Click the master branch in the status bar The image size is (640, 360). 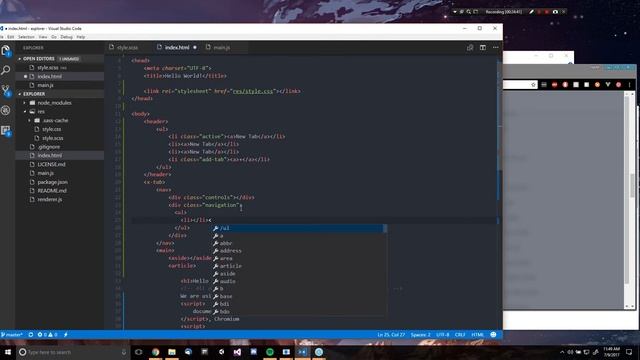12,335
